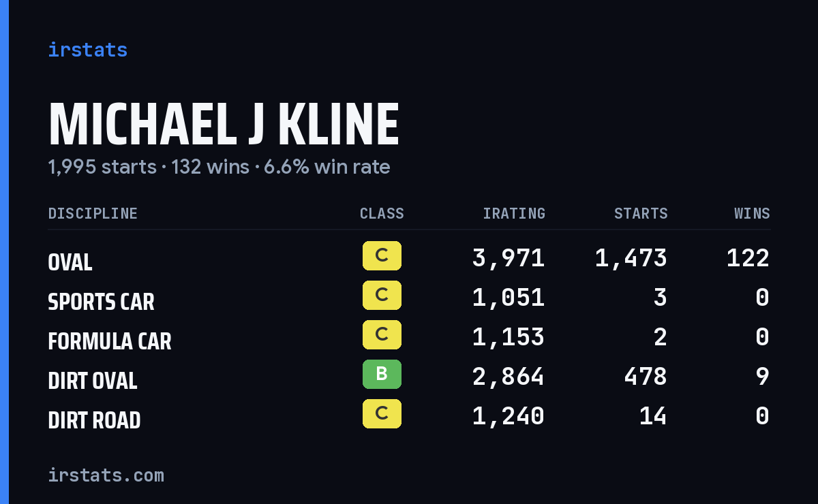Sort by the DISCIPLINE column header

[93, 214]
